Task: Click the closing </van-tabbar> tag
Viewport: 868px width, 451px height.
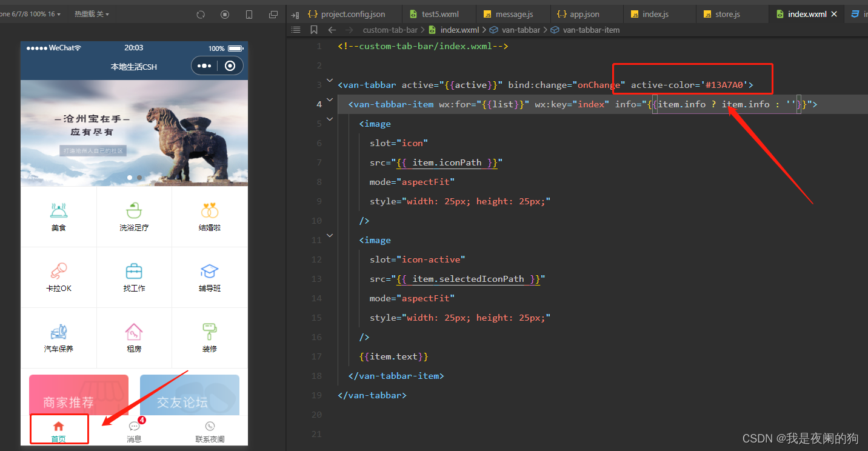Action: click(372, 395)
